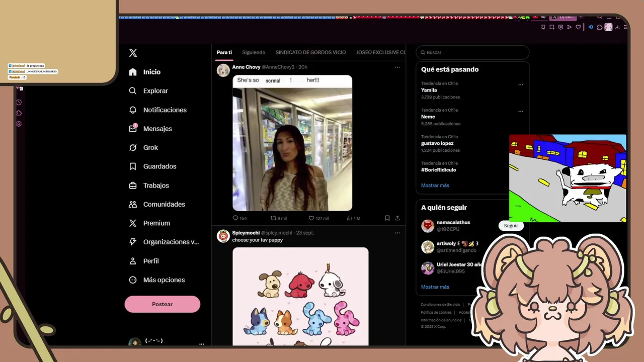The image size is (644, 362).
Task: Click the ad blocker shield icon
Action: tap(560, 27)
